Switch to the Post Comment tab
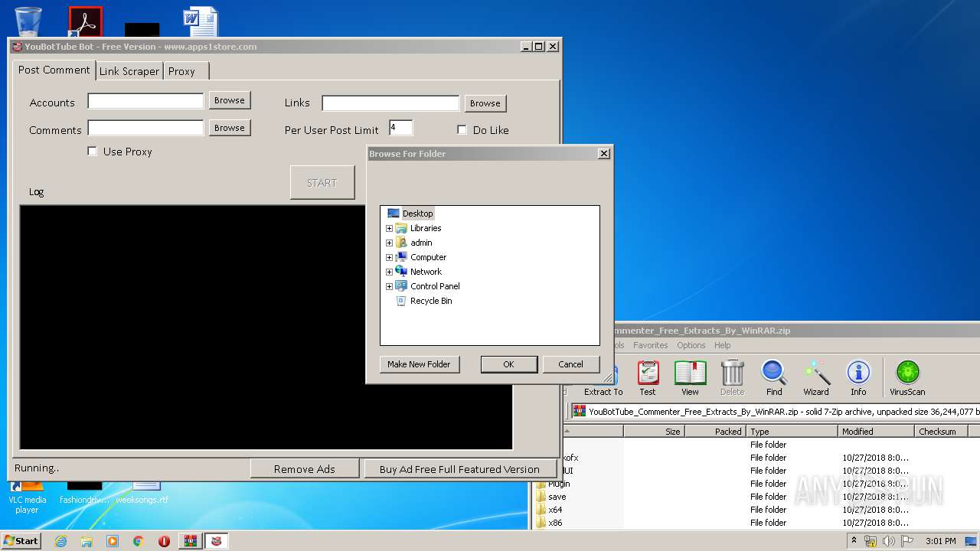 pos(54,70)
